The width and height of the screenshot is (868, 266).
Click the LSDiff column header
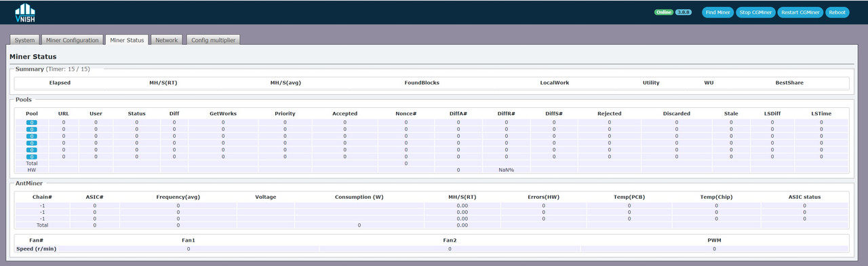pos(772,113)
